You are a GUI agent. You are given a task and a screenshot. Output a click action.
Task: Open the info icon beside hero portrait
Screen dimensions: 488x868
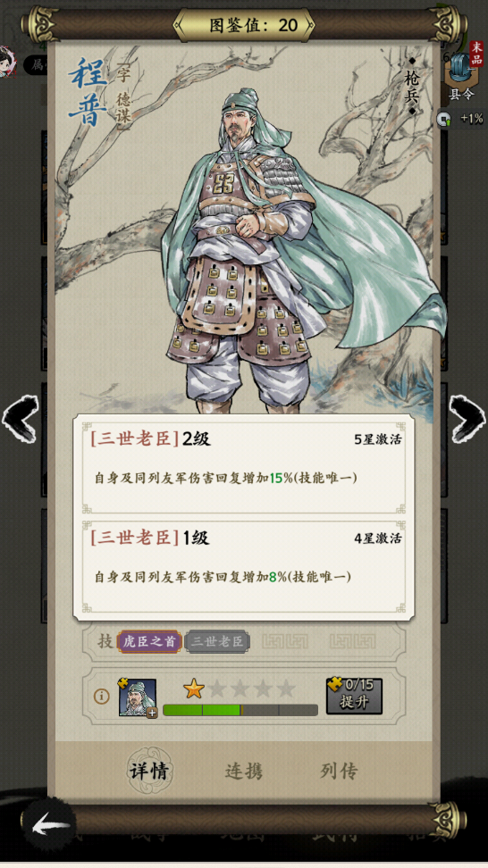(101, 697)
